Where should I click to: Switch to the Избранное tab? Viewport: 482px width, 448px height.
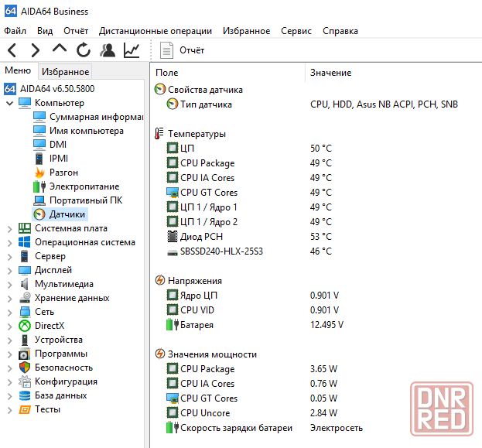pyautogui.click(x=66, y=72)
